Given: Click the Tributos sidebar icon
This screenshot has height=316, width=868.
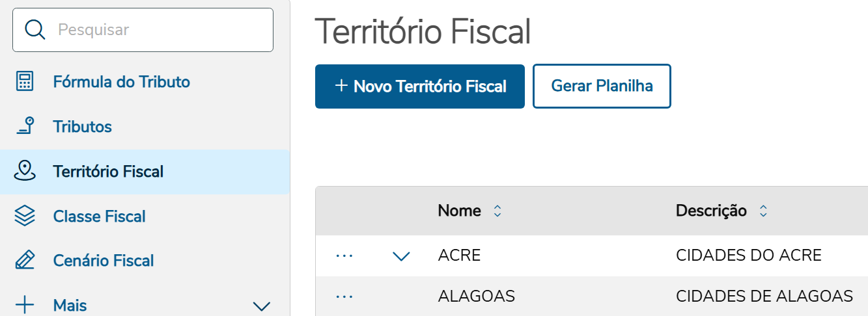Looking at the screenshot, I should click(x=25, y=126).
